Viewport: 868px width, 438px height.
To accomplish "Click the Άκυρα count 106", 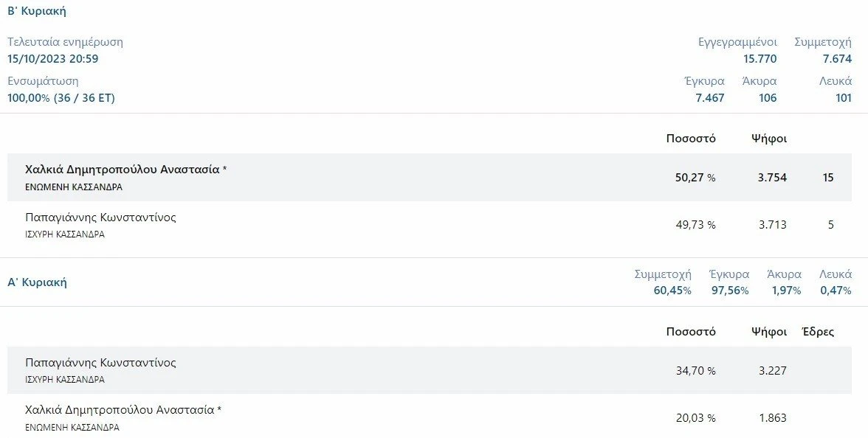I will click(x=768, y=98).
